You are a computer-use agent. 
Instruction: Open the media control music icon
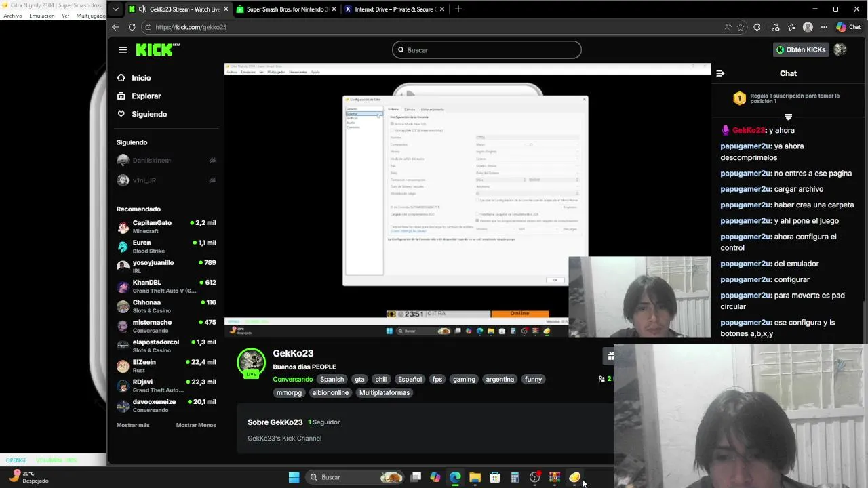coord(776,27)
